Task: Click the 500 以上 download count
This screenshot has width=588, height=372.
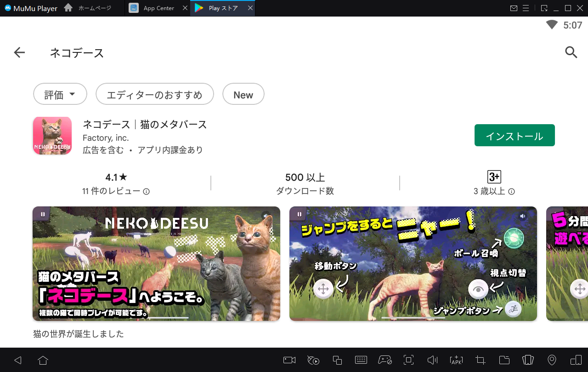Action: pos(305,177)
